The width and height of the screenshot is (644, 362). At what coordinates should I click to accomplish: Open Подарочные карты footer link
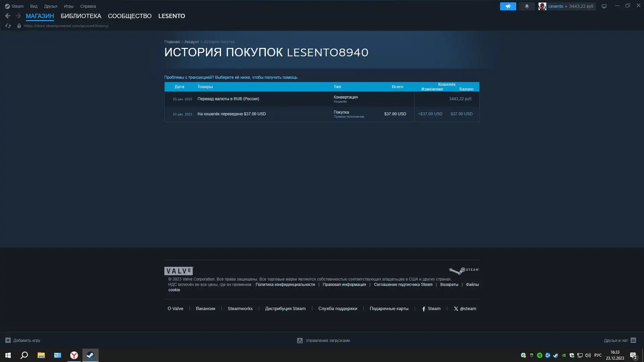(389, 309)
